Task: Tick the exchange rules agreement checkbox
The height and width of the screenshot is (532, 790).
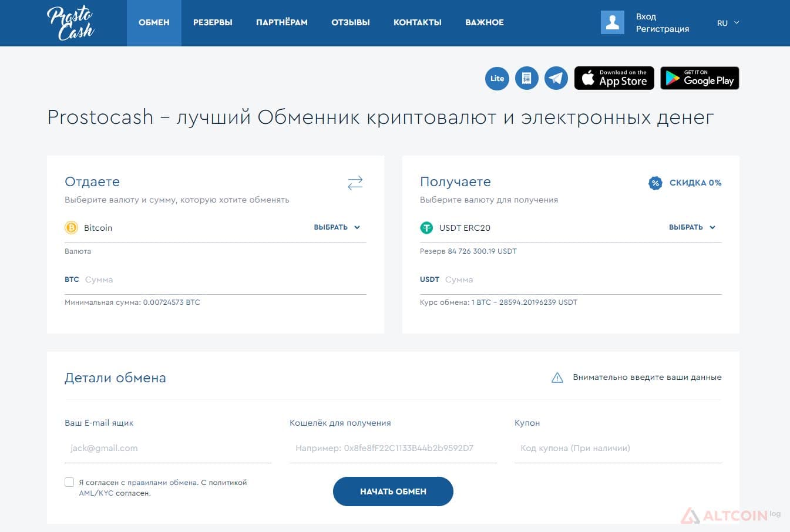Action: pos(69,482)
